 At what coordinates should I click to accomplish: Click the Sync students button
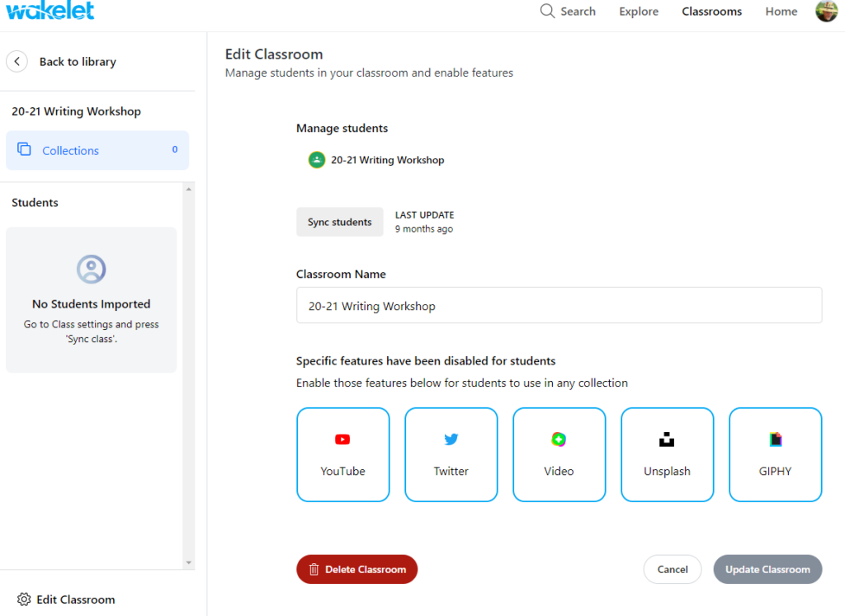pyautogui.click(x=339, y=222)
